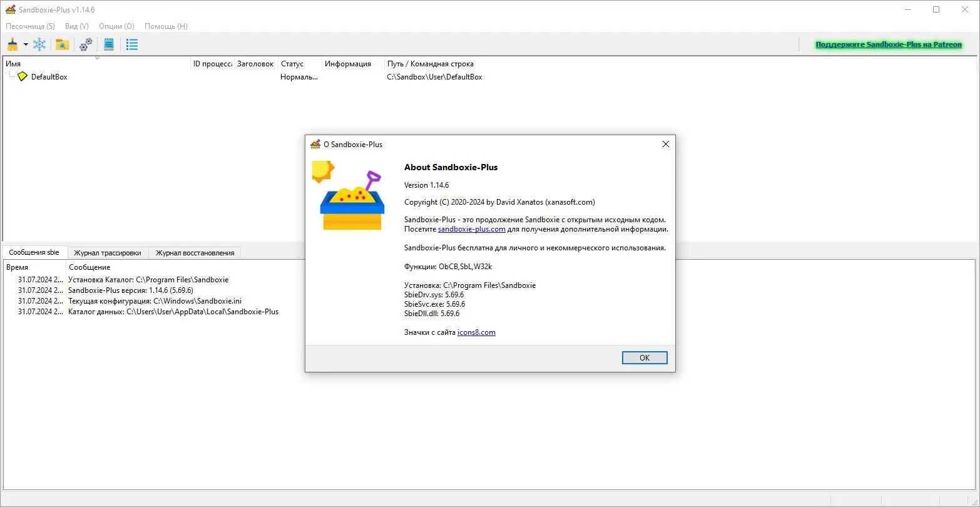Sort by the Статус column header
This screenshot has width=980, height=507.
click(300, 63)
